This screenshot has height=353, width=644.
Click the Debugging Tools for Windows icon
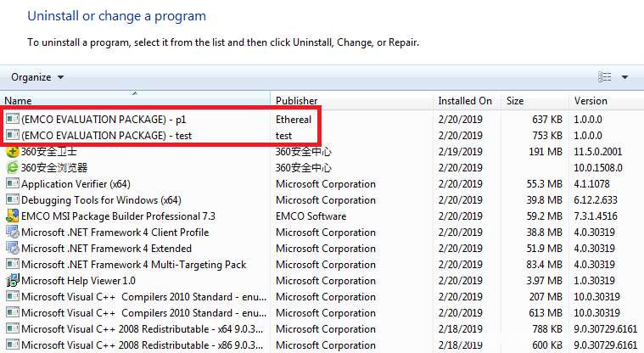tap(13, 200)
